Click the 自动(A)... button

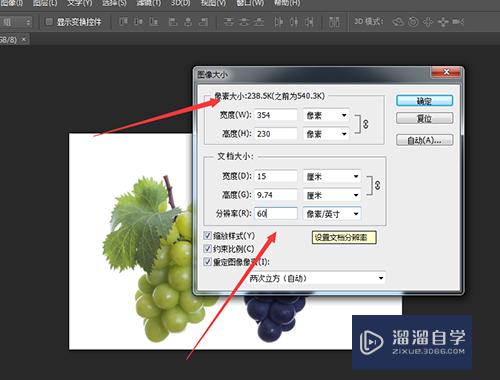425,140
